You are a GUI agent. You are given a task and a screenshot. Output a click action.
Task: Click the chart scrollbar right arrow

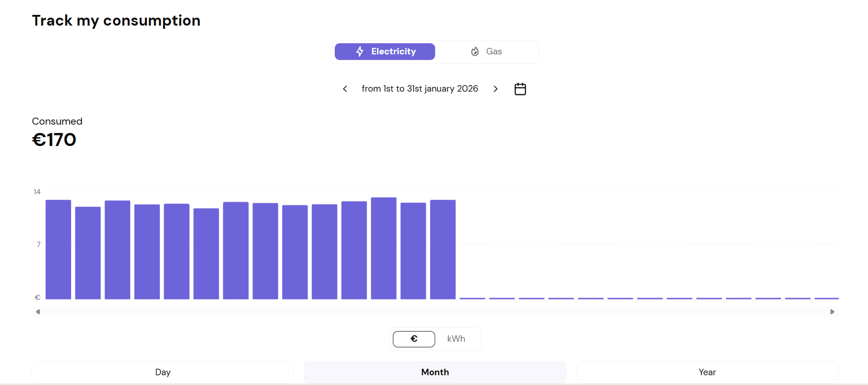click(x=832, y=312)
